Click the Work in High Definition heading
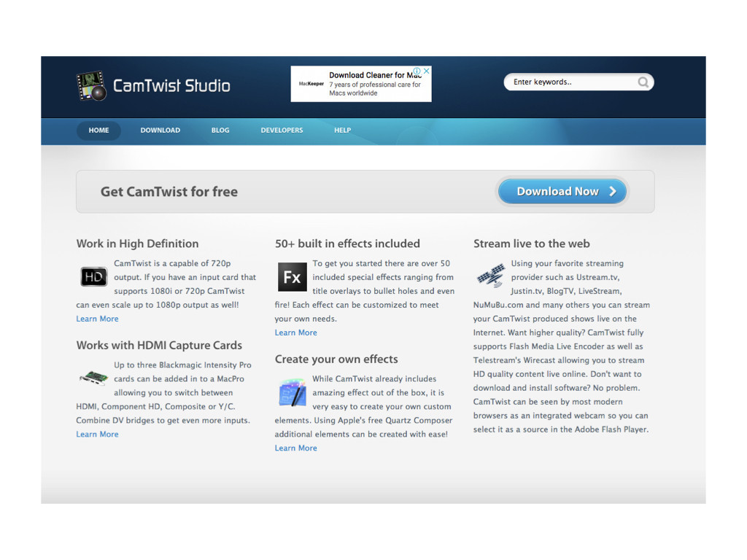The width and height of the screenshot is (747, 560). [137, 244]
